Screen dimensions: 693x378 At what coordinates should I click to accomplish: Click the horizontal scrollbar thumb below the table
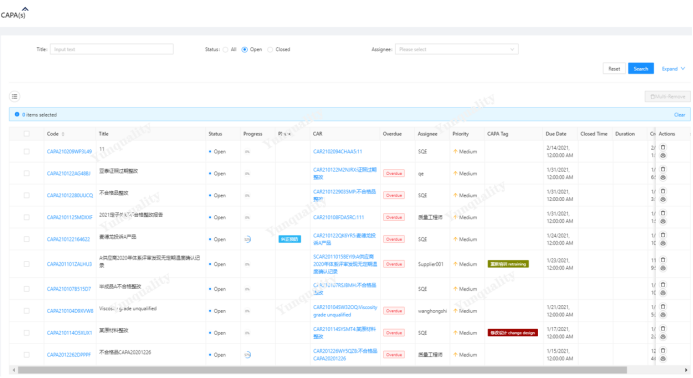[x=322, y=370]
